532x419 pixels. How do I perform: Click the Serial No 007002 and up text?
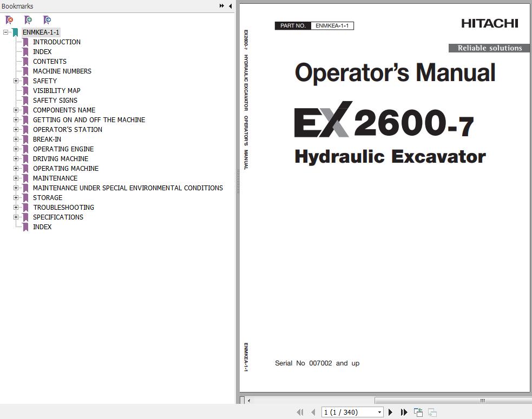coord(317,363)
